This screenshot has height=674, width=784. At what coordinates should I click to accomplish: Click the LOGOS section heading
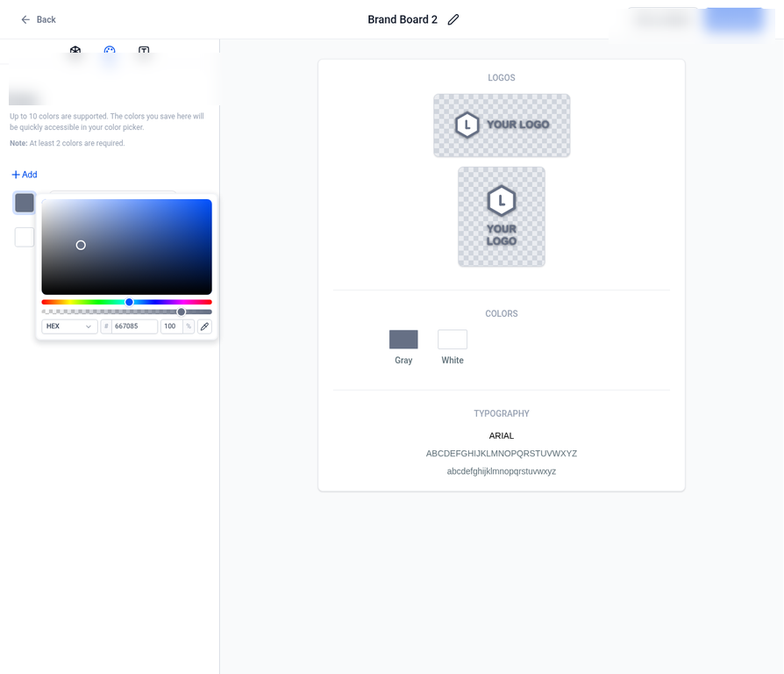click(502, 77)
